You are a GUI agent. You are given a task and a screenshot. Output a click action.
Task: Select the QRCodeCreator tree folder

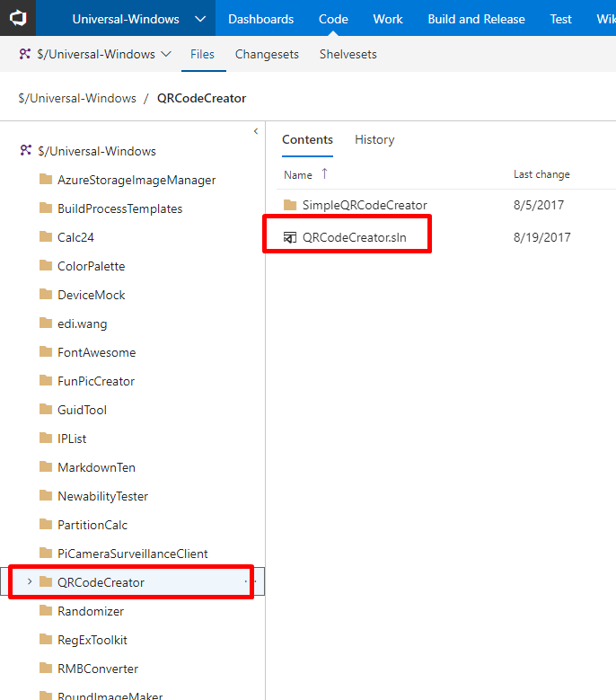(x=101, y=582)
